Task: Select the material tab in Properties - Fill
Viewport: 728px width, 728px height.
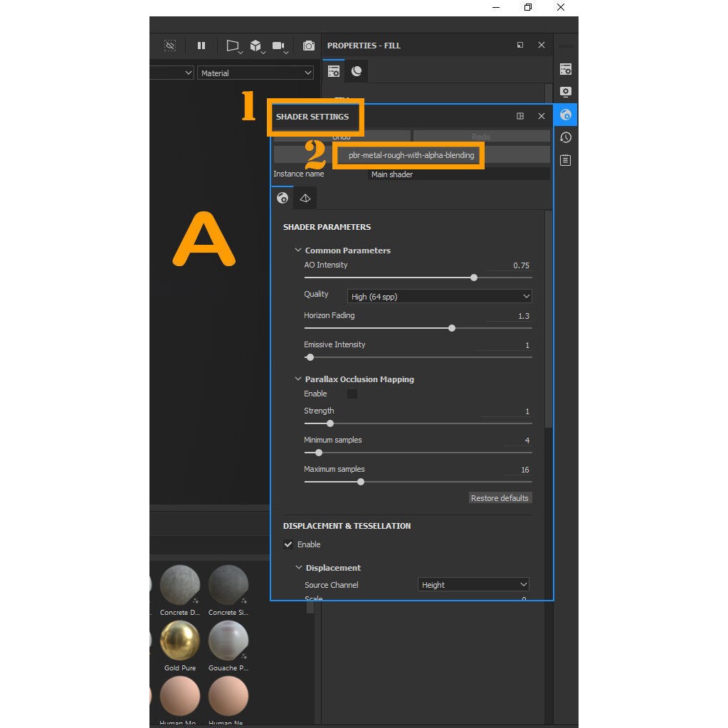Action: (x=357, y=71)
